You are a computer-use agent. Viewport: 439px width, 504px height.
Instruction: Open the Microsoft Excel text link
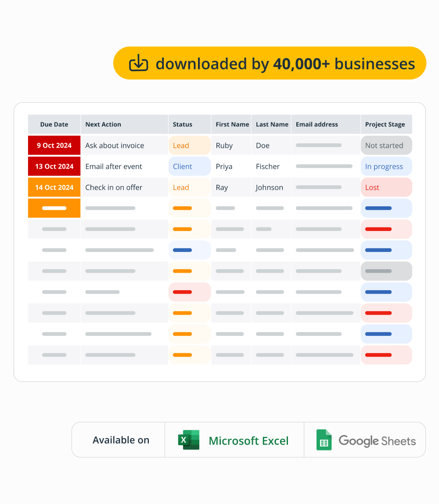coord(248,441)
